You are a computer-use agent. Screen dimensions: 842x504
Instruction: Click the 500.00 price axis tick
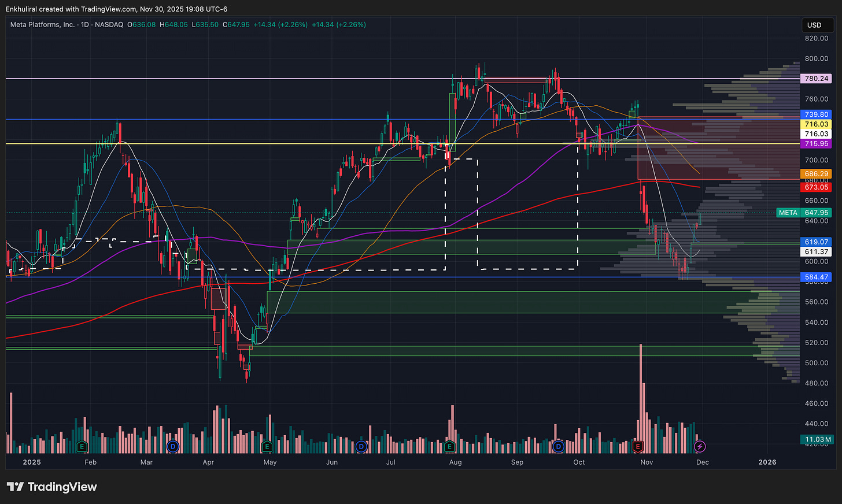[x=817, y=363]
